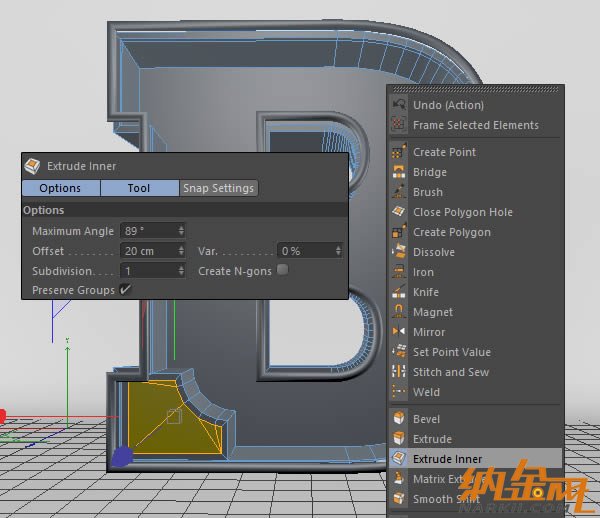Viewport: 600px width, 518px height.
Task: Click the Undo (Action) icon
Action: click(399, 105)
